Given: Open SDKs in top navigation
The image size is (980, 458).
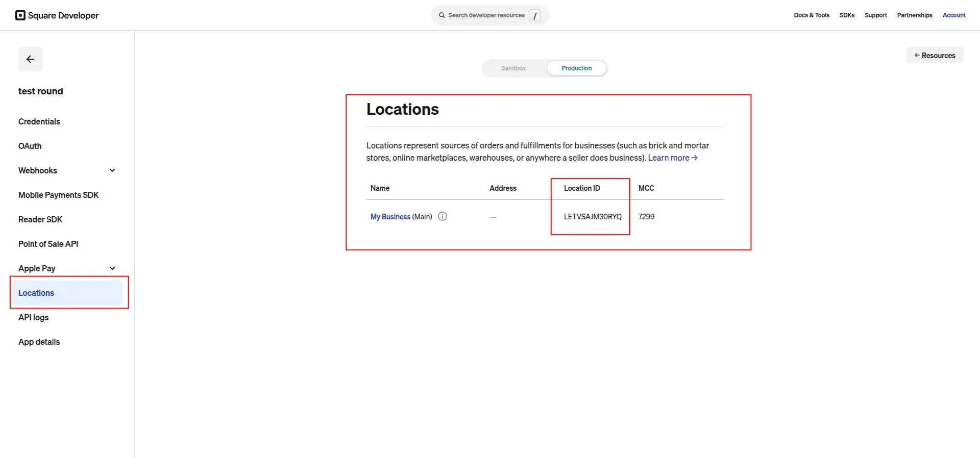Looking at the screenshot, I should pyautogui.click(x=847, y=15).
